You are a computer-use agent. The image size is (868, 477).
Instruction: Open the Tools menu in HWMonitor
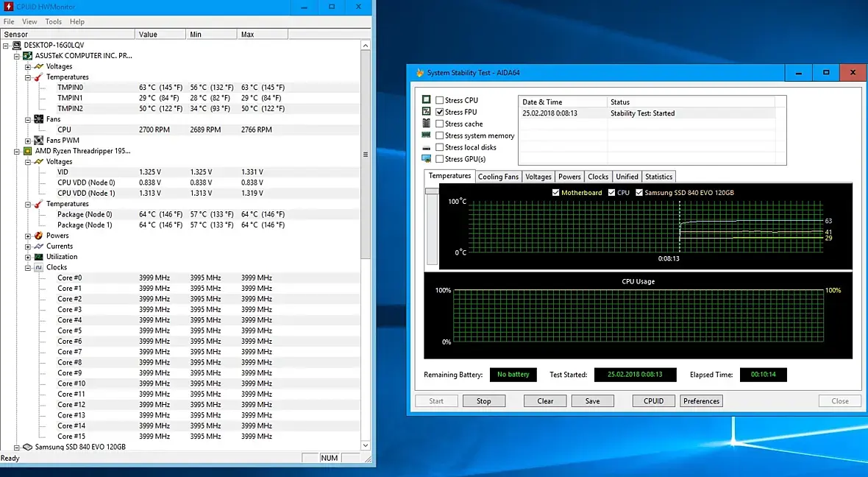click(x=53, y=21)
